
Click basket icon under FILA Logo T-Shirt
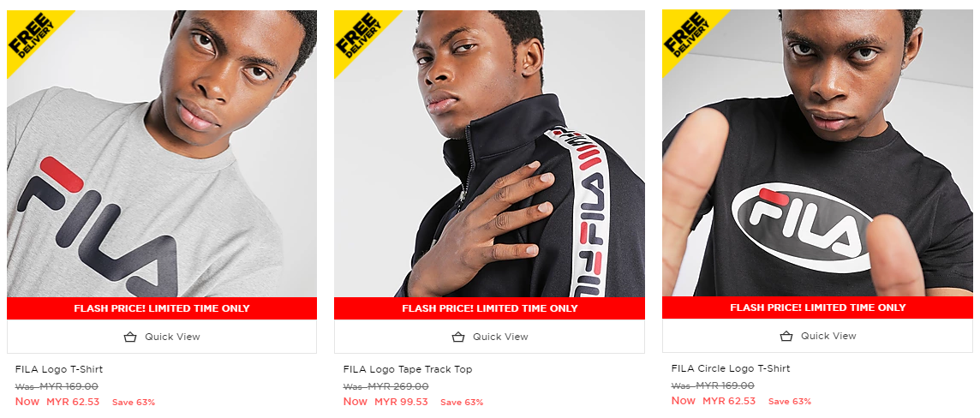(130, 337)
